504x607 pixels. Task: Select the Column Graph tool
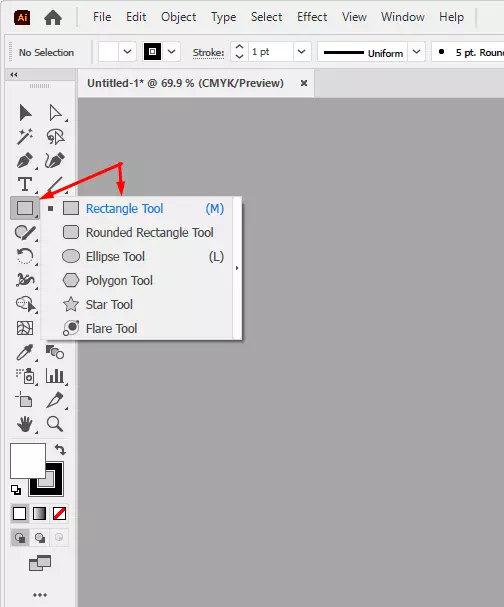coord(55,376)
